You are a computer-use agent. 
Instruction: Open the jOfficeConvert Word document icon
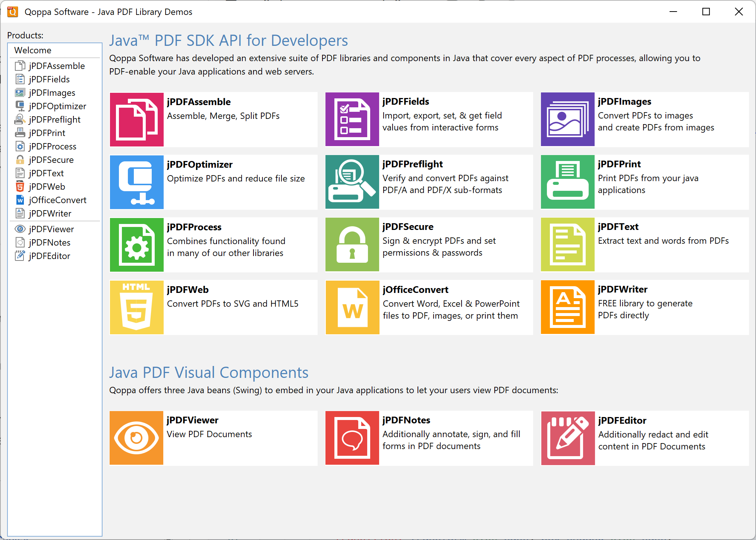pos(352,307)
